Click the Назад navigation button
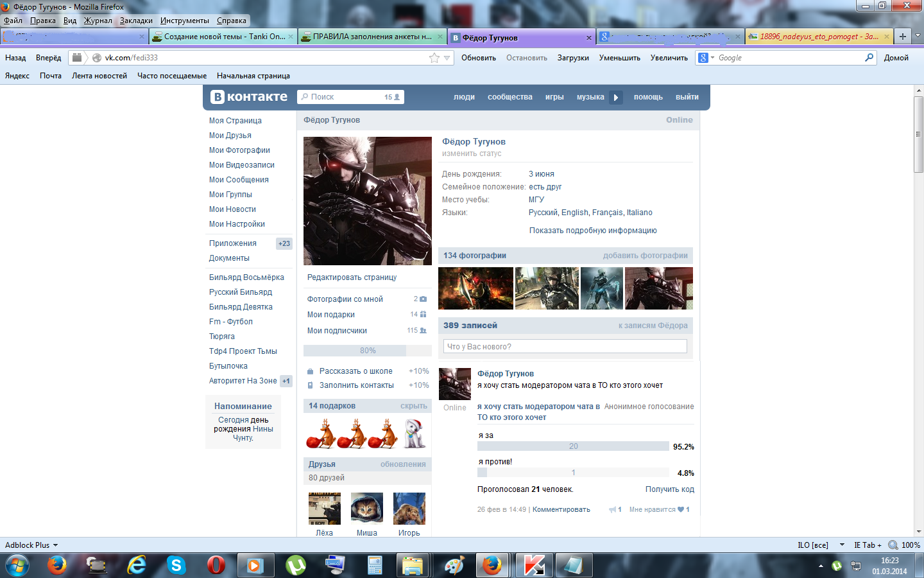 coord(15,58)
